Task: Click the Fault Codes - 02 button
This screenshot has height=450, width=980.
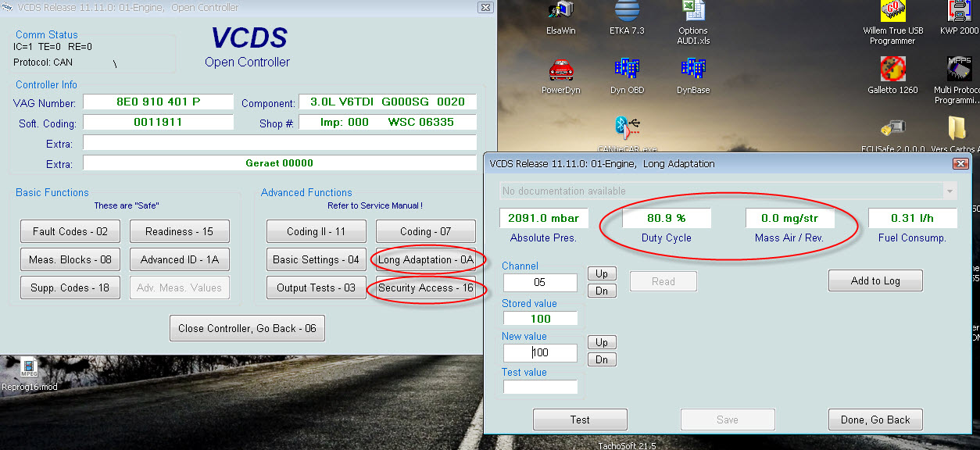Action: [70, 231]
